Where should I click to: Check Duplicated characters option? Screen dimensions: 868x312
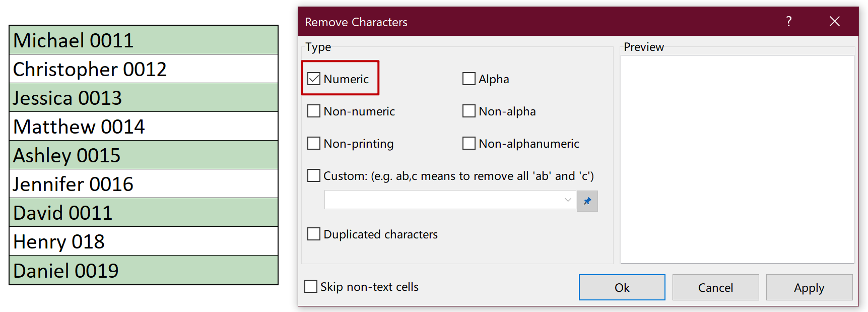coord(314,234)
